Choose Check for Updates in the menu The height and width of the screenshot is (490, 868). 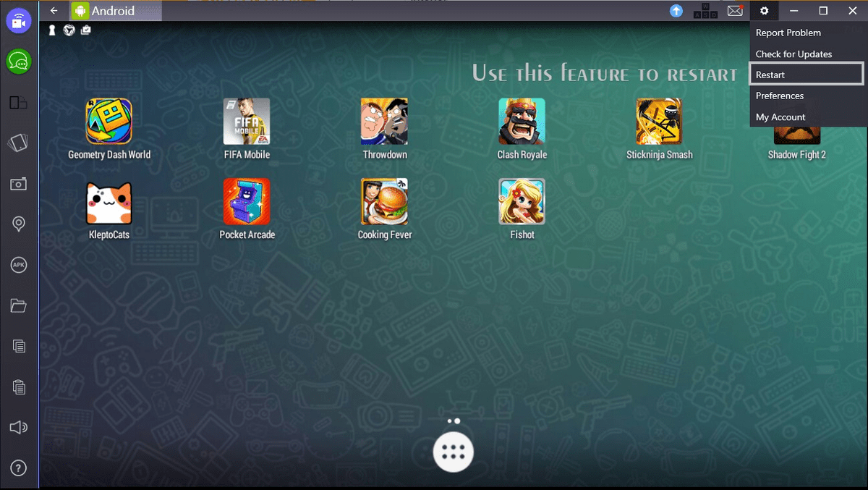coord(793,53)
